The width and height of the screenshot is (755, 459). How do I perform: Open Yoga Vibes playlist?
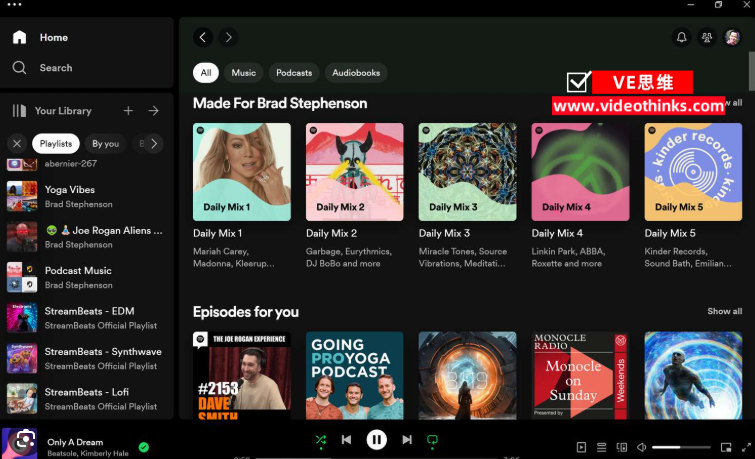coord(87,197)
